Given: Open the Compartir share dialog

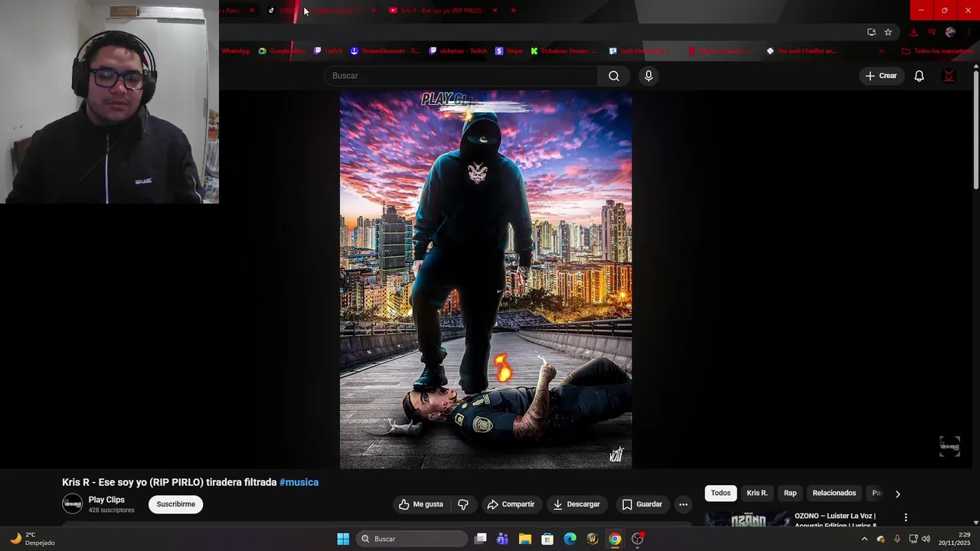Looking at the screenshot, I should click(x=511, y=504).
